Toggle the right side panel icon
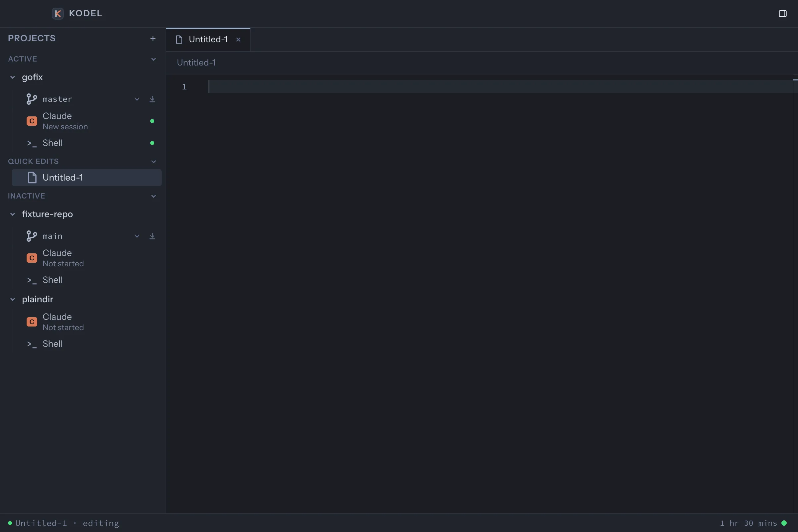Viewport: 798px width, 532px height. [782, 14]
